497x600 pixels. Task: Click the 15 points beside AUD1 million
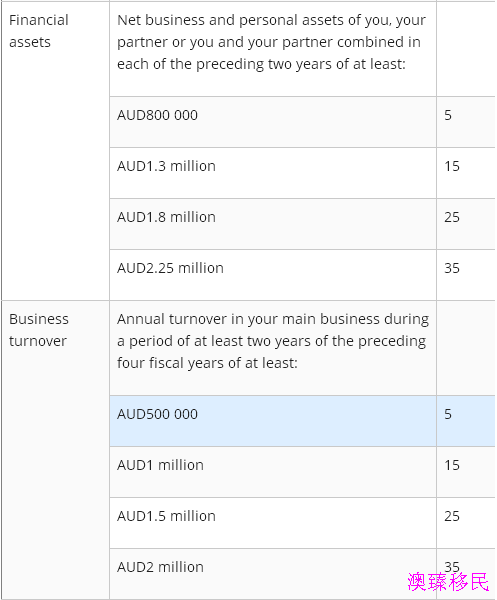point(452,465)
